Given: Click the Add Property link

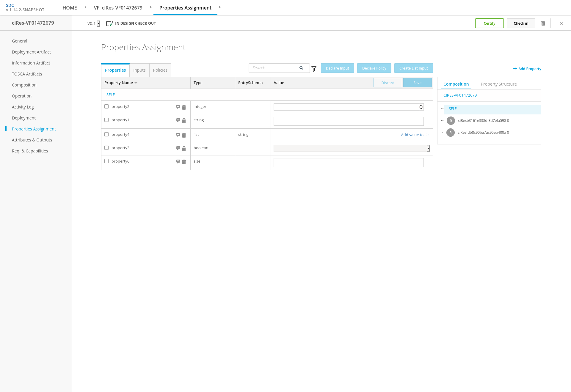Looking at the screenshot, I should click(527, 69).
